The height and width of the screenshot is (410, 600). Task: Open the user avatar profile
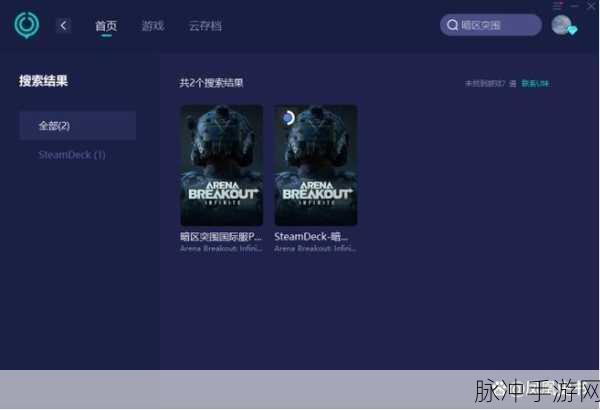pyautogui.click(x=562, y=25)
